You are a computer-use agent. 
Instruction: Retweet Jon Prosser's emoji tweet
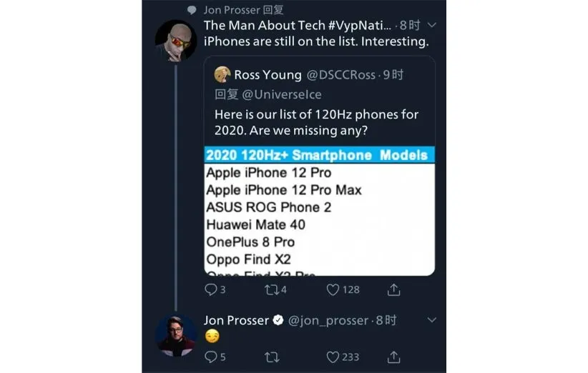271,357
